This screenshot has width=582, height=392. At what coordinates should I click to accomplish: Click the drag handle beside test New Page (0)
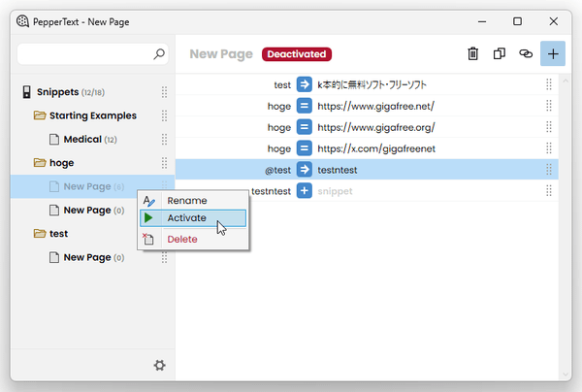pyautogui.click(x=165, y=258)
